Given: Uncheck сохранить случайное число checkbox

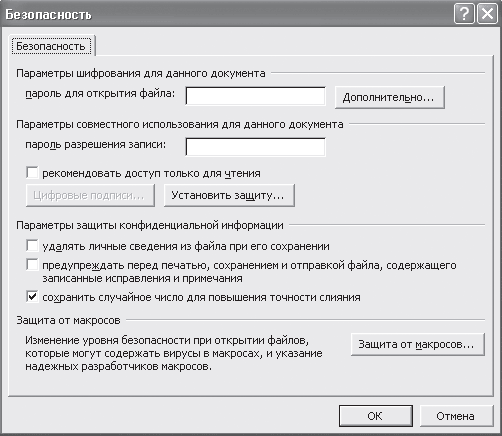Looking at the screenshot, I should click(32, 296).
